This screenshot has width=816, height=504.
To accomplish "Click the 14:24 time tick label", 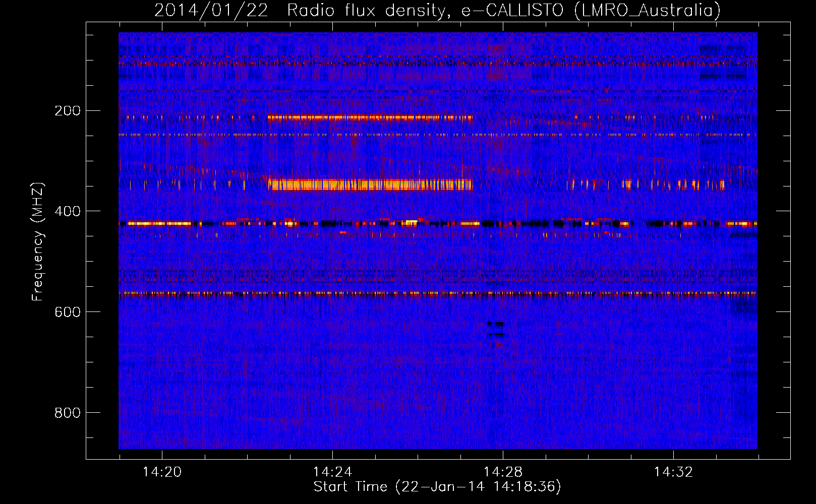I will click(x=333, y=472).
